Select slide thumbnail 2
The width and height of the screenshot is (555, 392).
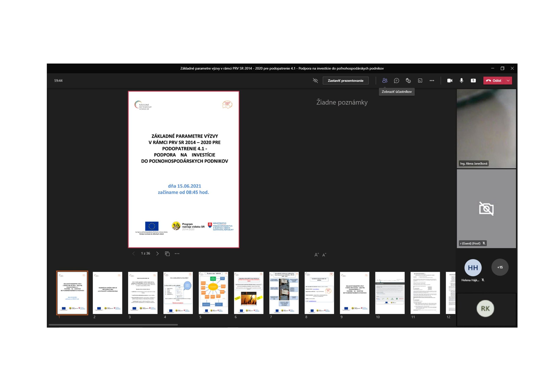108,293
